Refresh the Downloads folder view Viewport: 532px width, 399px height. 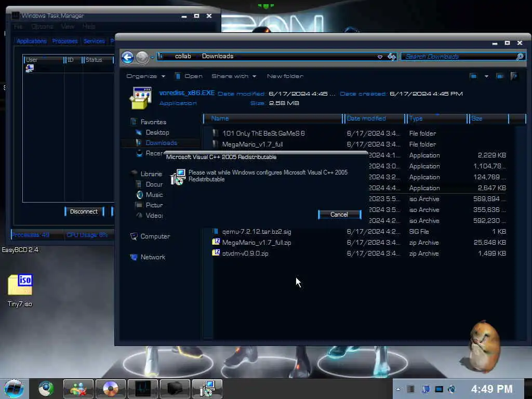click(392, 57)
